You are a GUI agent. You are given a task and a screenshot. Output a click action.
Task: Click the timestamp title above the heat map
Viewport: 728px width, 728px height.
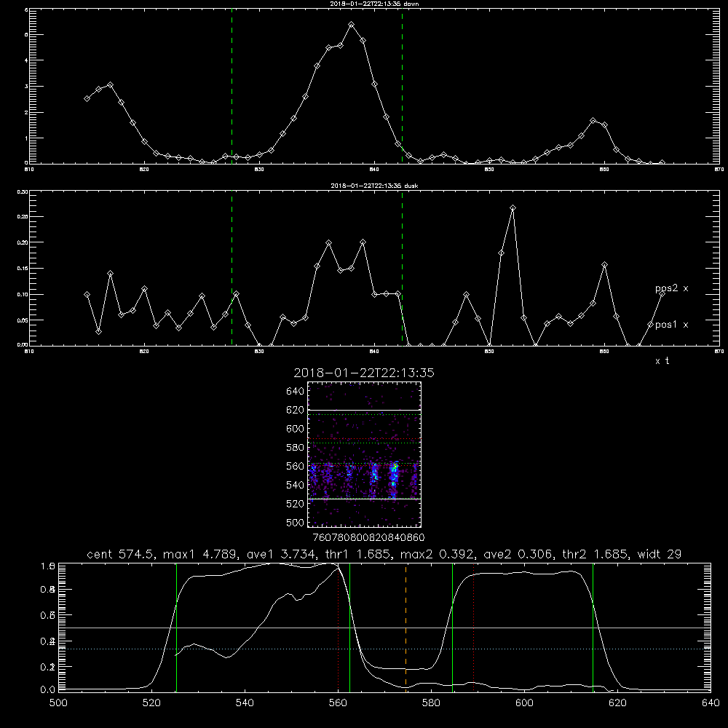[x=364, y=373]
